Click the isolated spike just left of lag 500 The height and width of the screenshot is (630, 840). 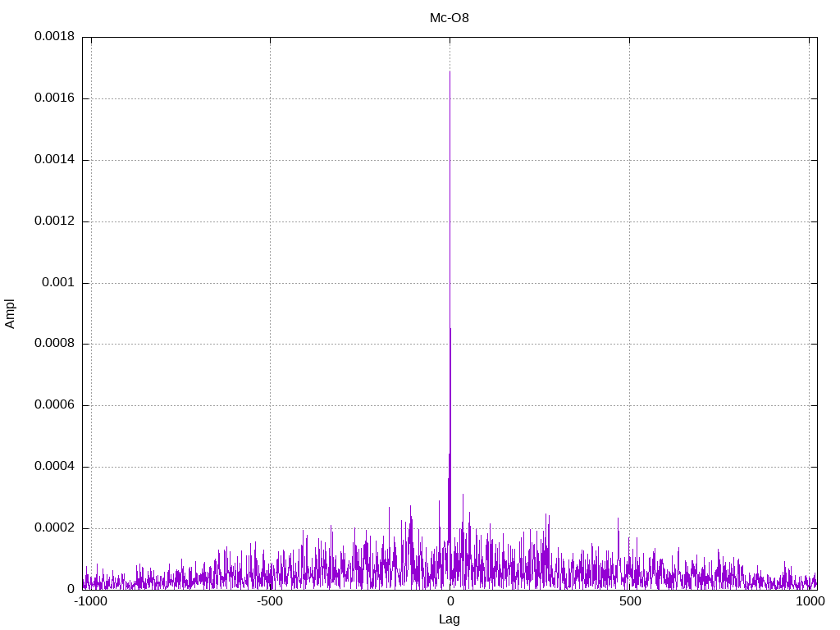(618, 519)
